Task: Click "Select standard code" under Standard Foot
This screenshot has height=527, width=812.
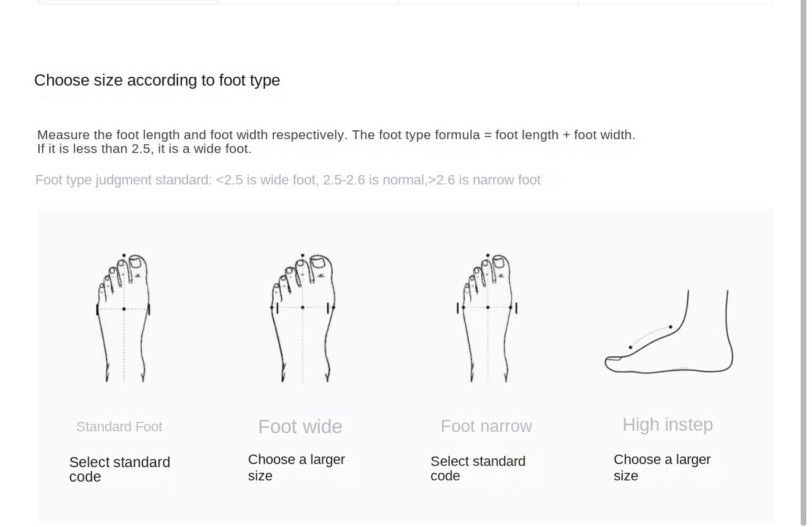Action: coord(120,469)
